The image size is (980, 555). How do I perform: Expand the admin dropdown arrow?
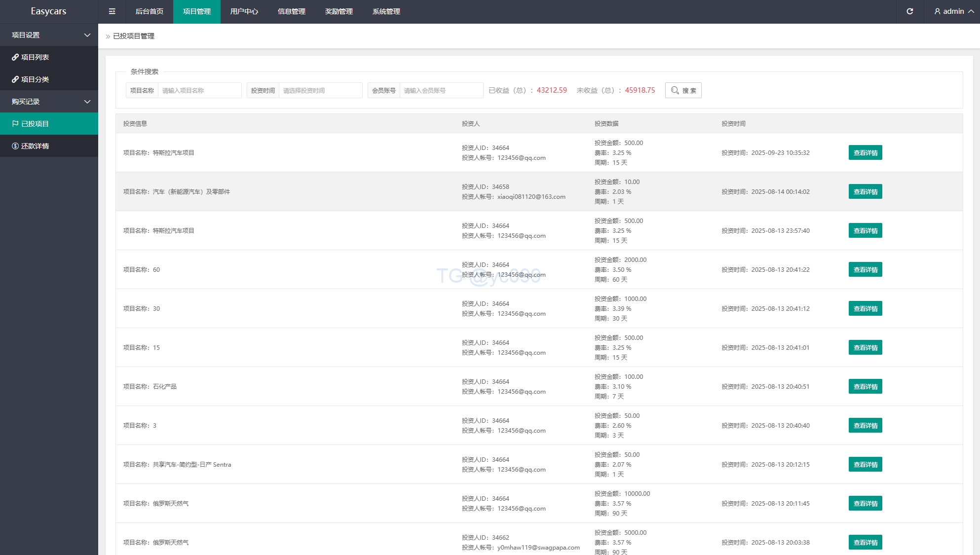(971, 11)
